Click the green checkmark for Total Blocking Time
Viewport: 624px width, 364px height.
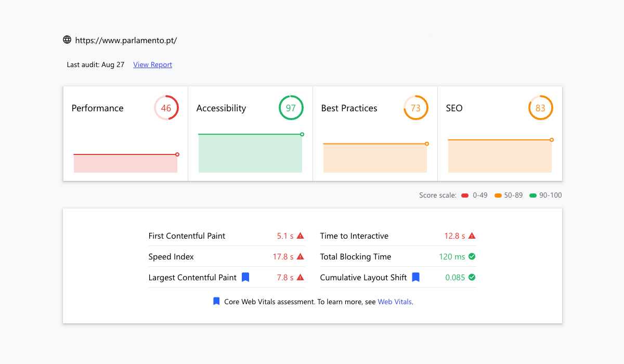472,256
